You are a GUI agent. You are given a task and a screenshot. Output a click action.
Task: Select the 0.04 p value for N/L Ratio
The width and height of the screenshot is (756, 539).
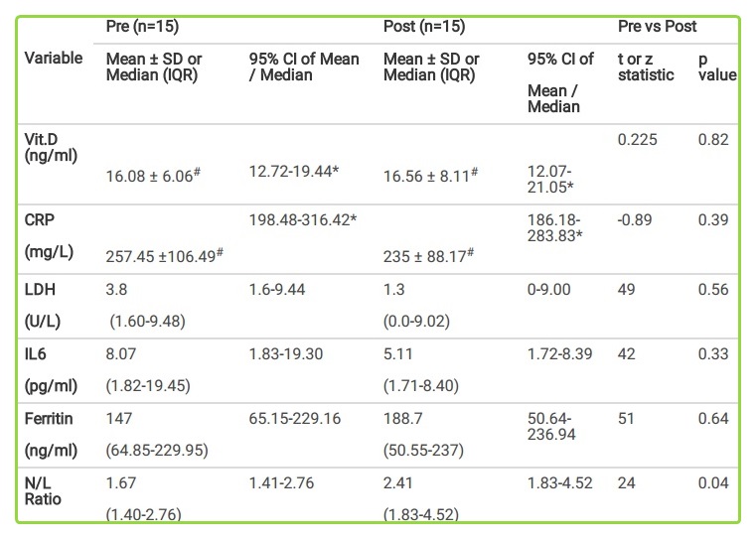[715, 481]
